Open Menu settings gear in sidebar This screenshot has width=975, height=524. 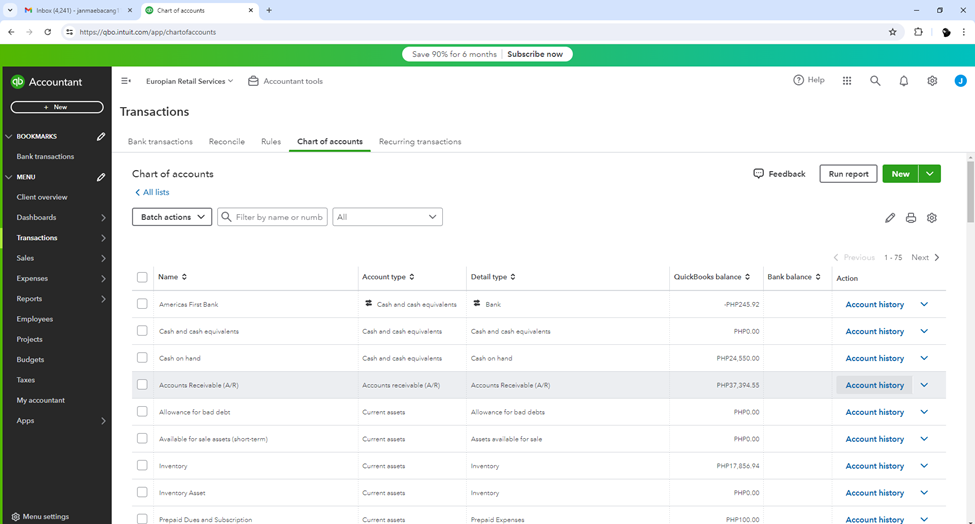tap(16, 517)
